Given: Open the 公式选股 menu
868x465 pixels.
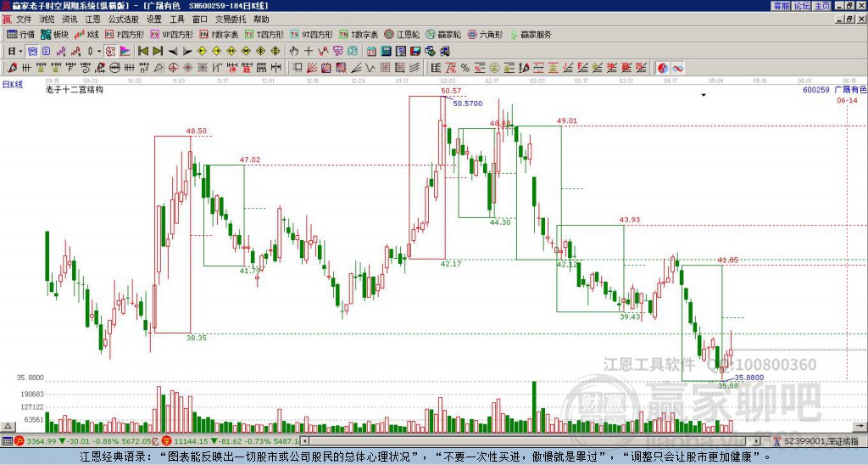Looking at the screenshot, I should [123, 19].
